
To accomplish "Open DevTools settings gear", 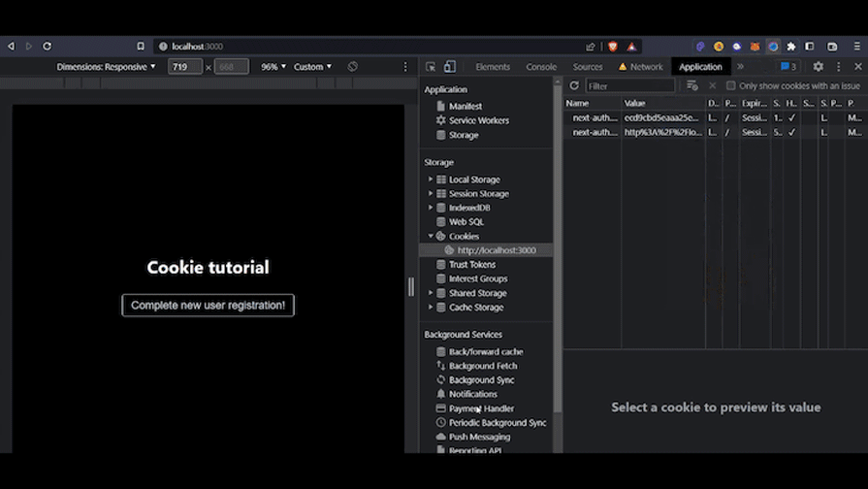I will (818, 67).
